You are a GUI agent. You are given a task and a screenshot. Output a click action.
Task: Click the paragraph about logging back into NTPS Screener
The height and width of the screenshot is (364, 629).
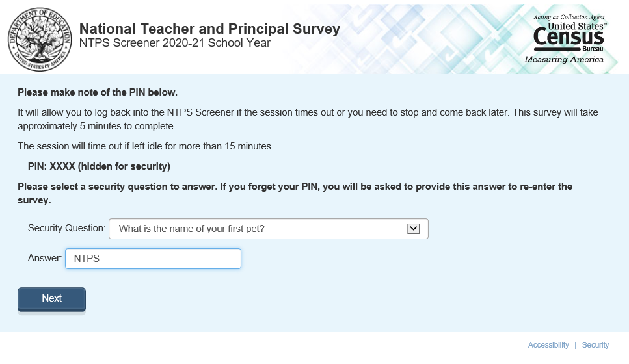click(x=308, y=119)
